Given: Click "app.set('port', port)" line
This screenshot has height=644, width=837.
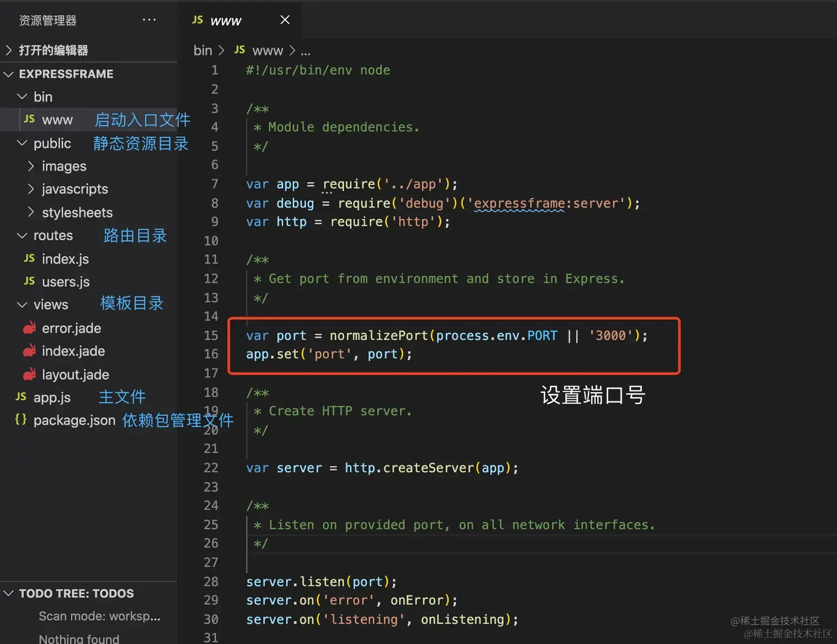Looking at the screenshot, I should (329, 354).
